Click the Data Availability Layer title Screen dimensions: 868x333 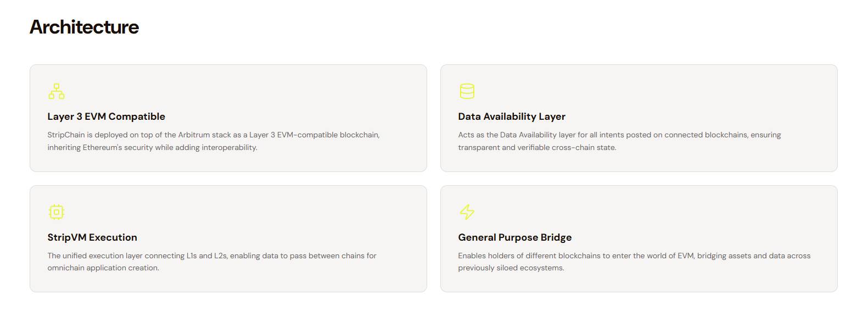coord(512,116)
